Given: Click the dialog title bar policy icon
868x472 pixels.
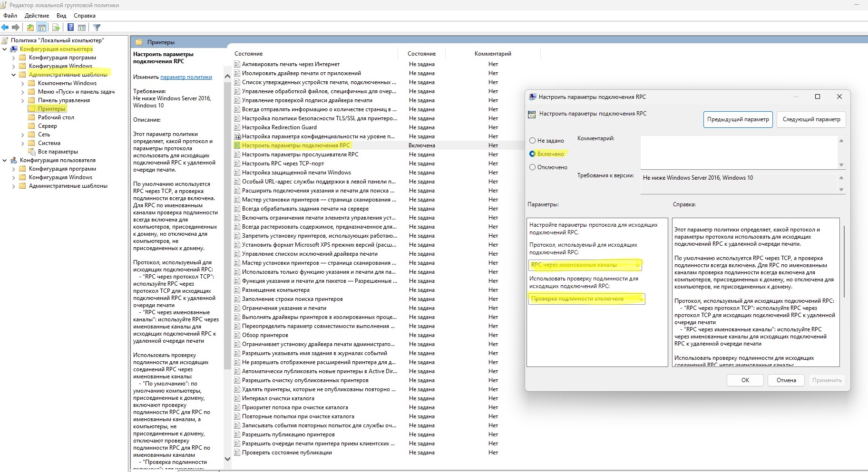Looking at the screenshot, I should click(x=533, y=97).
